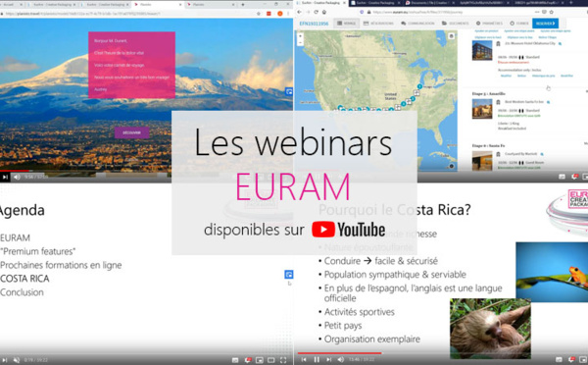Open YouTube logo in the overlay
Screen dimensions: 588x365
click(x=348, y=230)
